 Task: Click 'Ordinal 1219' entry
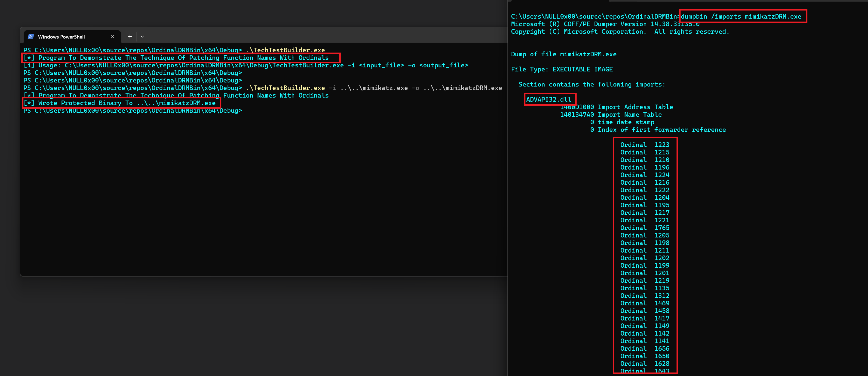point(645,281)
